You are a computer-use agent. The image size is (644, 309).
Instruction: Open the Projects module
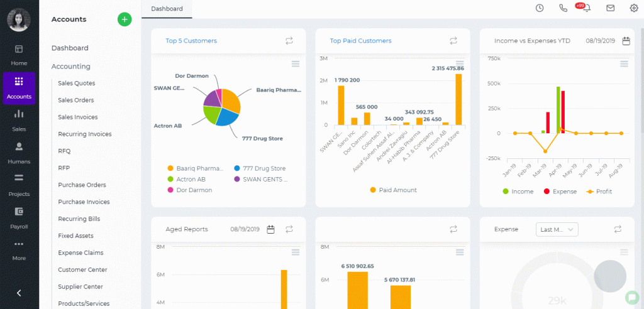tap(19, 185)
